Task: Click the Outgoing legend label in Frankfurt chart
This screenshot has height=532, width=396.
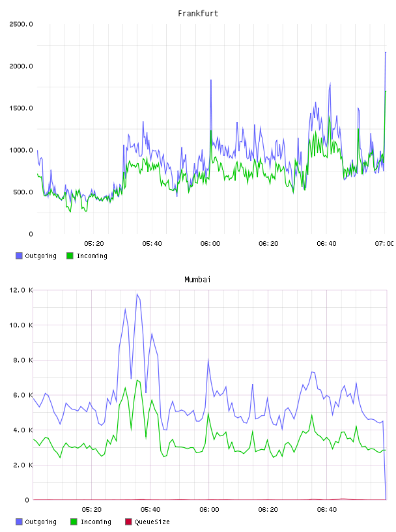Action: click(x=40, y=256)
